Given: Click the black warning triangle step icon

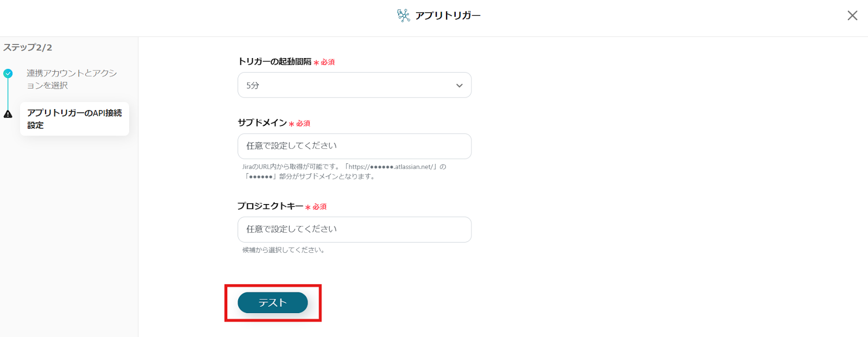Looking at the screenshot, I should point(8,114).
